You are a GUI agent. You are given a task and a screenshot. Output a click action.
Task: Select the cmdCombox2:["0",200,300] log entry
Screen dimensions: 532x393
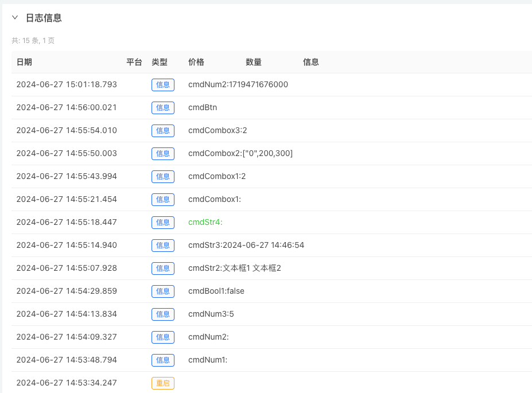[240, 153]
